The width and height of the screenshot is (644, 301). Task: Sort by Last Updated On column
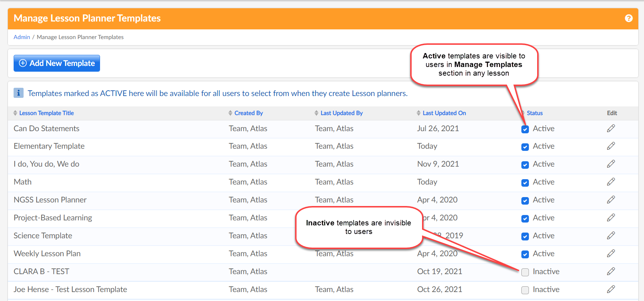[x=444, y=113]
